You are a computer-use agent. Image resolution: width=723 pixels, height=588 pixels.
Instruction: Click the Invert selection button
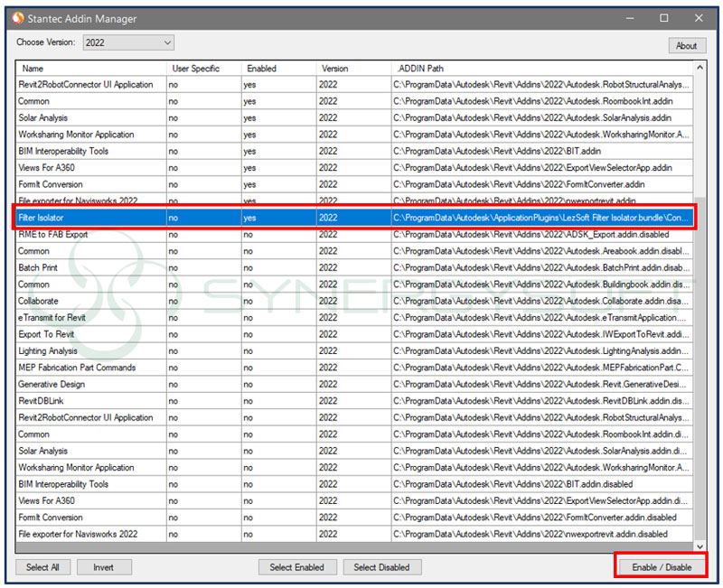click(x=104, y=566)
